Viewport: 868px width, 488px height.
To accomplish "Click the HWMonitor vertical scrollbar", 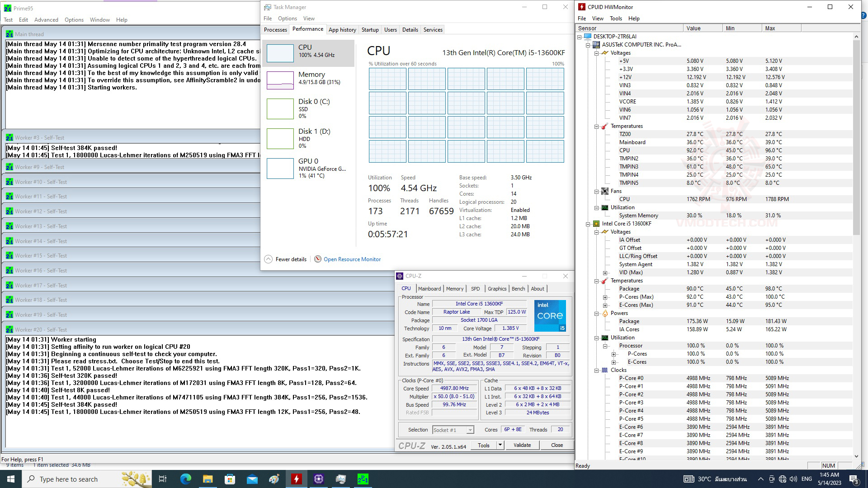I will click(x=856, y=136).
